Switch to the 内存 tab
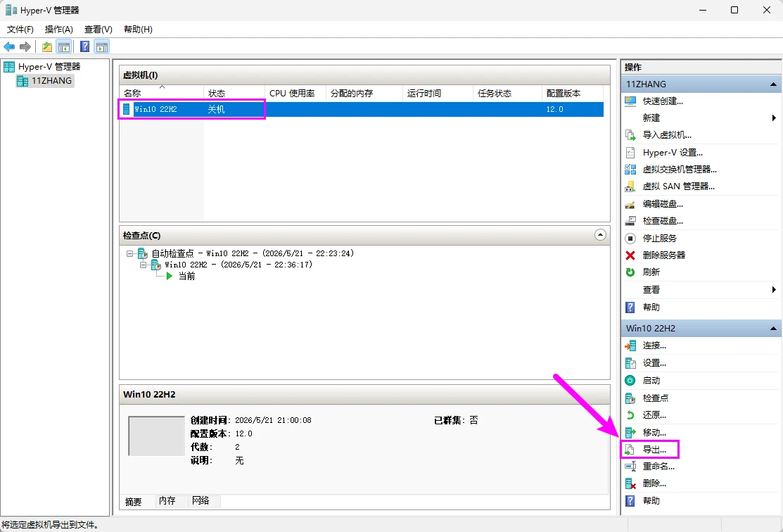The width and height of the screenshot is (783, 532). coord(167,500)
